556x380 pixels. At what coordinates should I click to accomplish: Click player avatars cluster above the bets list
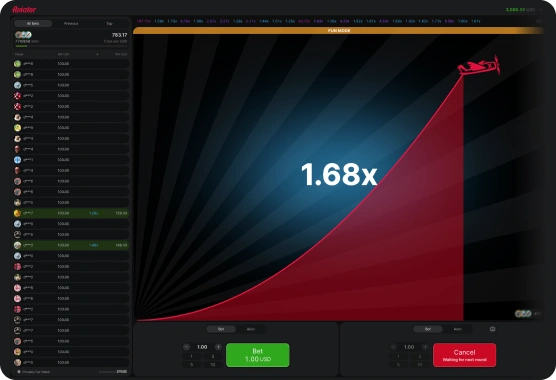coord(23,35)
